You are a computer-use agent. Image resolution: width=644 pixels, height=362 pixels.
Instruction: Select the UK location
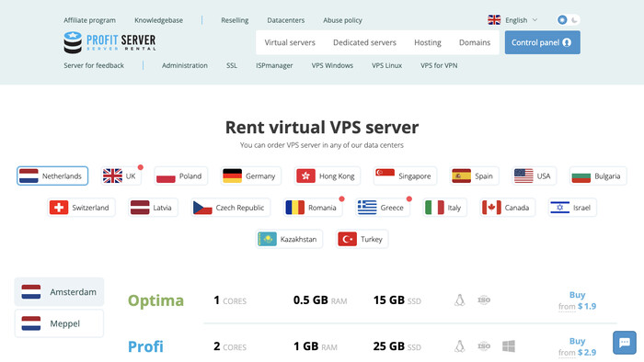121,175
